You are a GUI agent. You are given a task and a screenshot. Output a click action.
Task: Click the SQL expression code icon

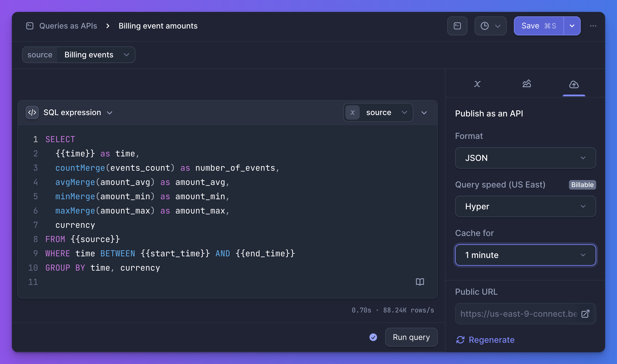(32, 112)
